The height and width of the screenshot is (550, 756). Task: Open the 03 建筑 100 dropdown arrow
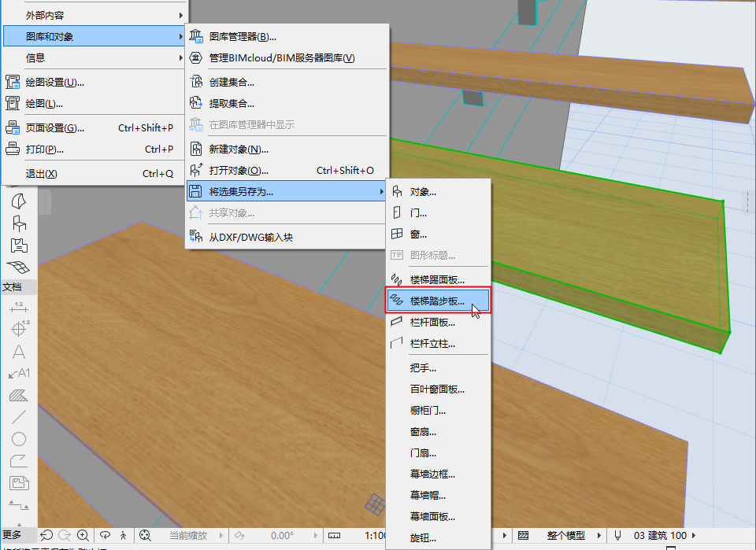pyautogui.click(x=693, y=535)
